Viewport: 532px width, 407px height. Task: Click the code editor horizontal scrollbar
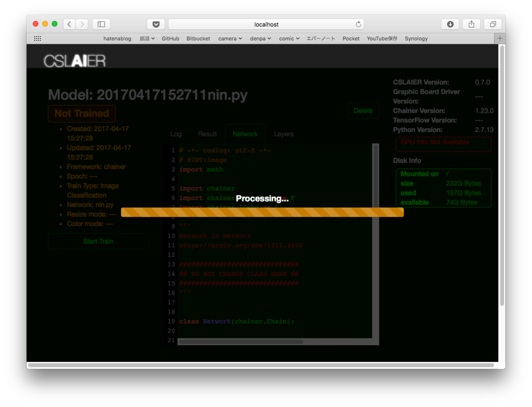(240, 342)
